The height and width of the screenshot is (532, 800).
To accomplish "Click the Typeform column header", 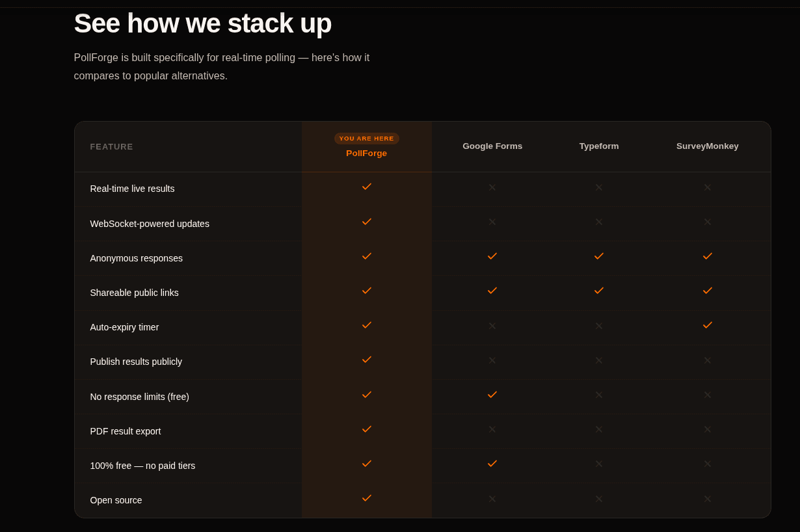I will pos(599,146).
